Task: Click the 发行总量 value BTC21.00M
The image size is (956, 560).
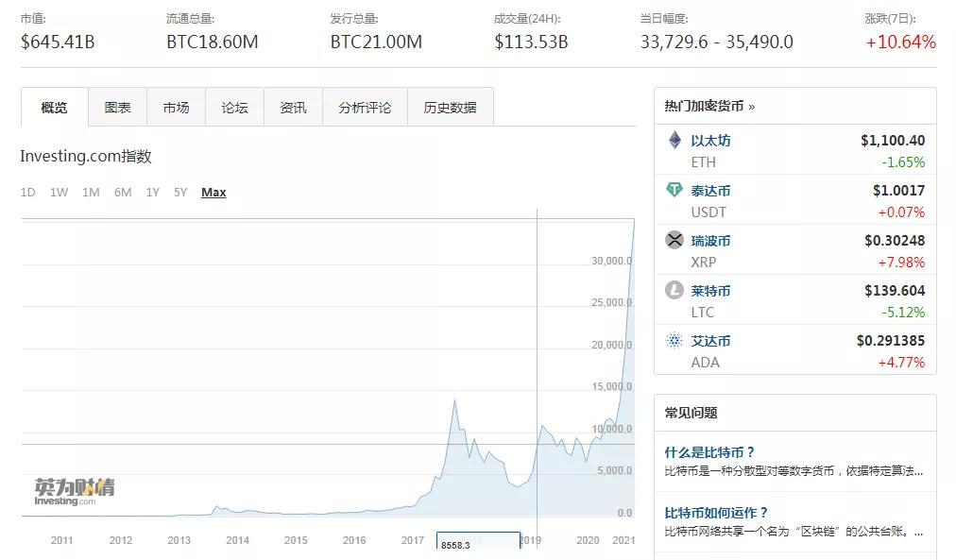Action: tap(376, 42)
